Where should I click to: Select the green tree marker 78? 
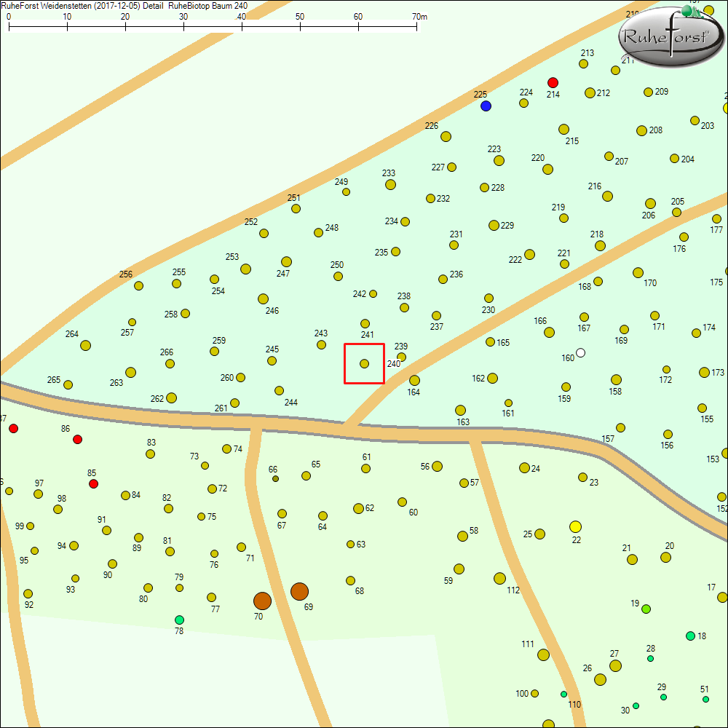pyautogui.click(x=179, y=620)
